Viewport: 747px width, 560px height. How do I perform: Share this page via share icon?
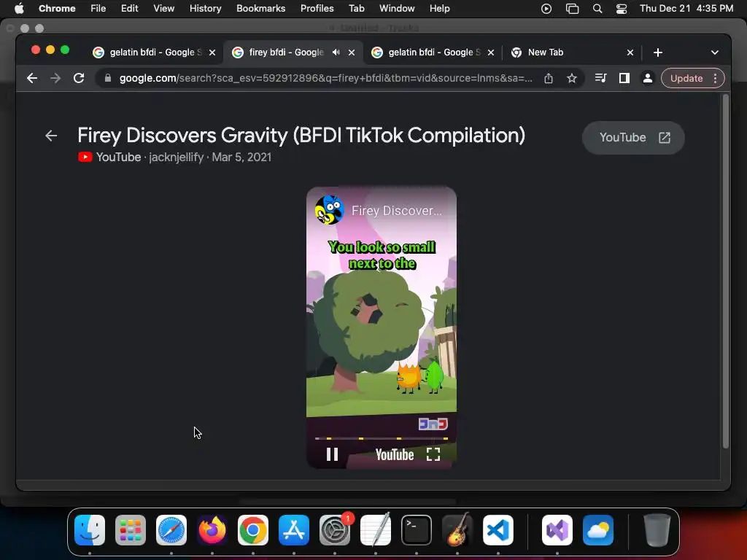pos(549,78)
